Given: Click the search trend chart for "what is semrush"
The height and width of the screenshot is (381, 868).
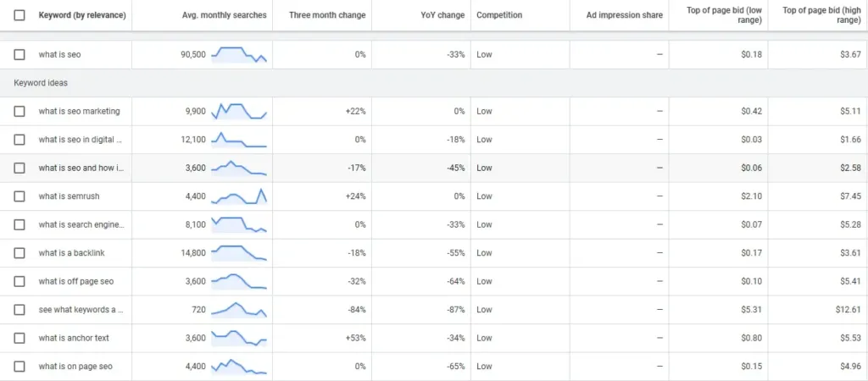Looking at the screenshot, I should (239, 196).
